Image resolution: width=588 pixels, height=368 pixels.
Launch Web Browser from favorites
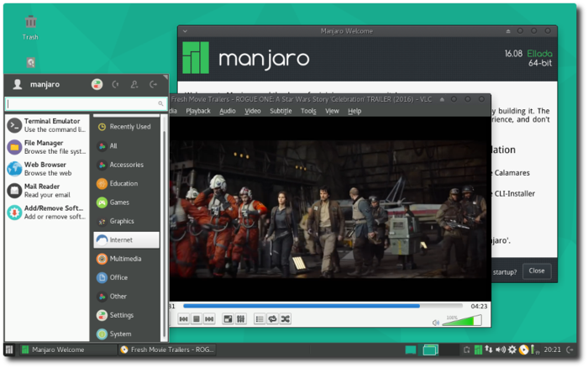[x=47, y=169]
